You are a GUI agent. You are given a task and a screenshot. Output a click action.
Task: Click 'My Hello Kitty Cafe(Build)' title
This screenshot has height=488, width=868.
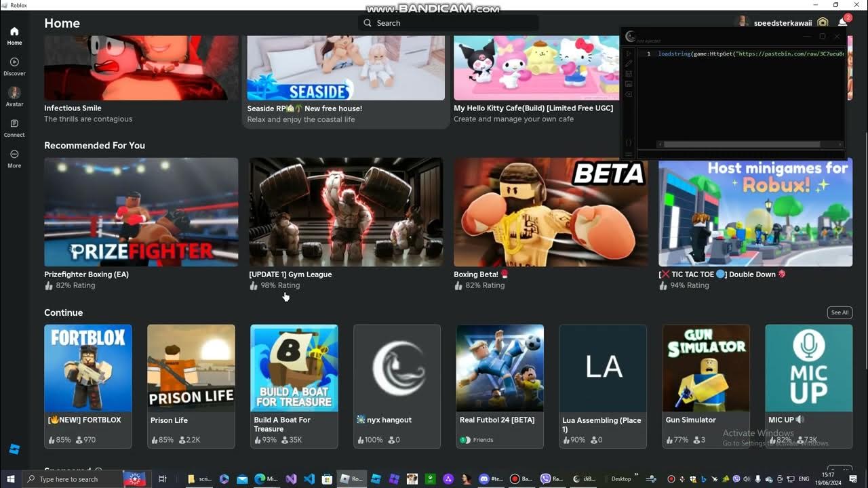click(x=533, y=108)
